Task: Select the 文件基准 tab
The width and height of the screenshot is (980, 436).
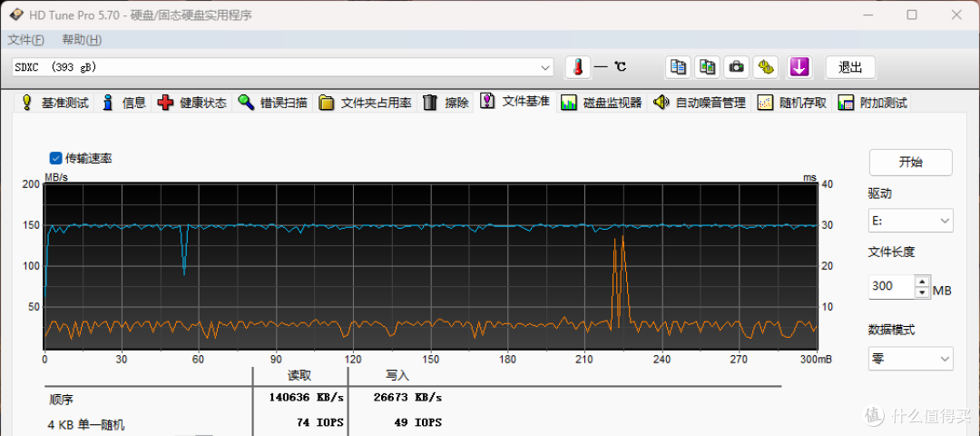Action: point(515,102)
